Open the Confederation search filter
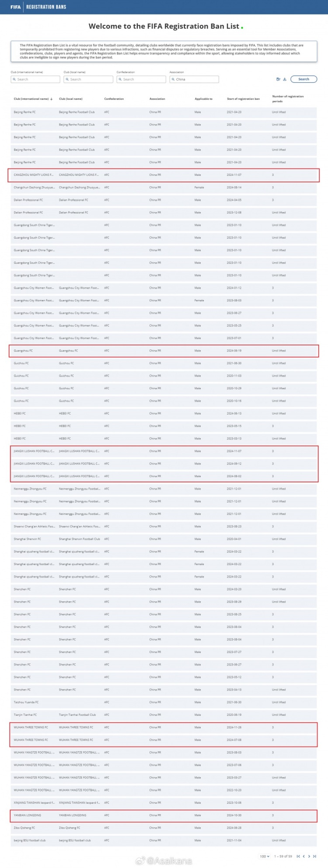The image size is (328, 868). tap(141, 80)
